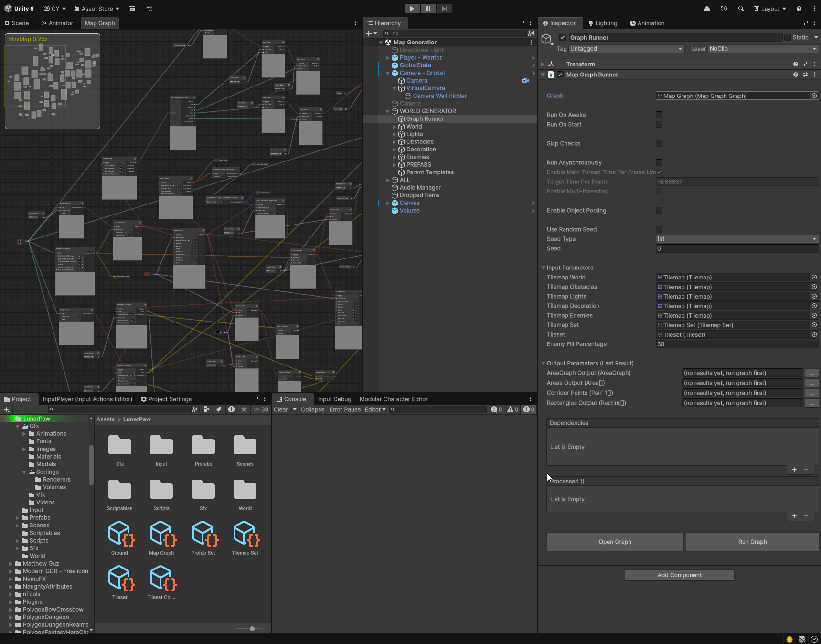This screenshot has height=644, width=821.
Task: Click the Enemy Fill Percentage field
Action: coord(736,344)
